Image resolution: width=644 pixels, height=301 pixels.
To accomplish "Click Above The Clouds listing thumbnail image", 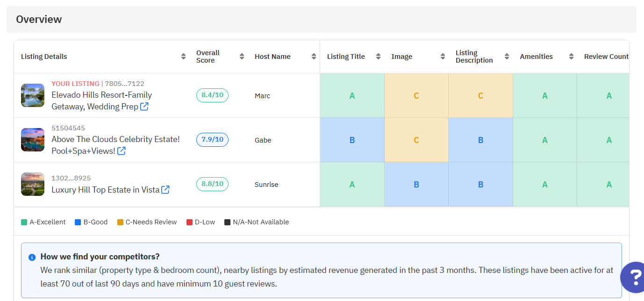I will click(x=33, y=140).
